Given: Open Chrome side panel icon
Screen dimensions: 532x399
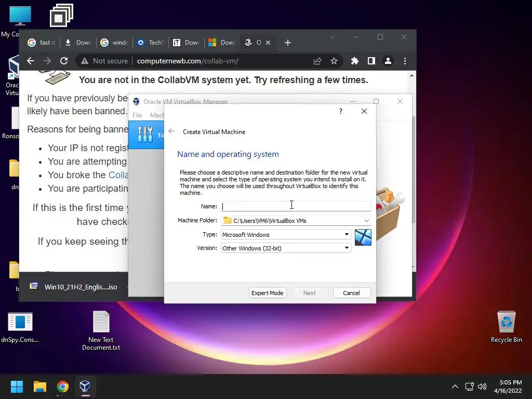Looking at the screenshot, I should (371, 61).
